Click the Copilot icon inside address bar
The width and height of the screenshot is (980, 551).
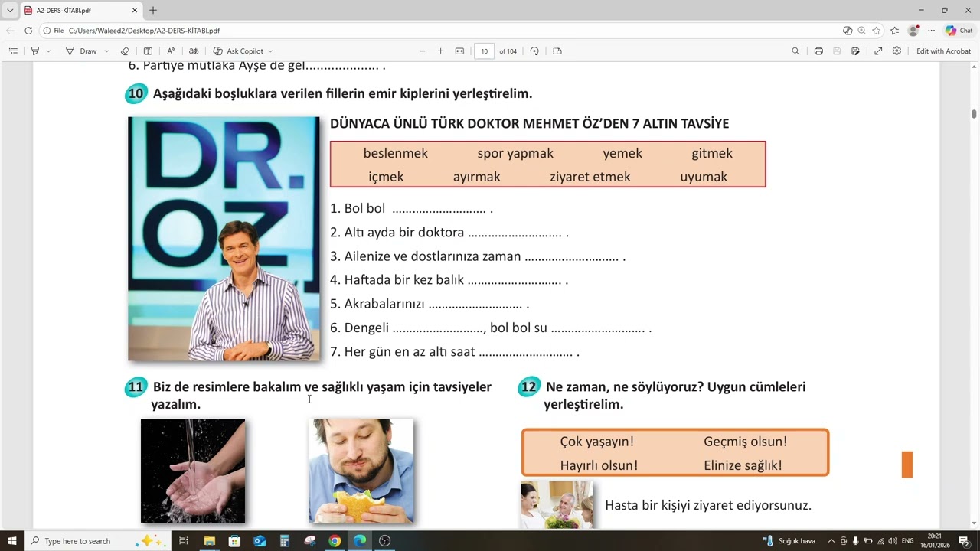(848, 31)
